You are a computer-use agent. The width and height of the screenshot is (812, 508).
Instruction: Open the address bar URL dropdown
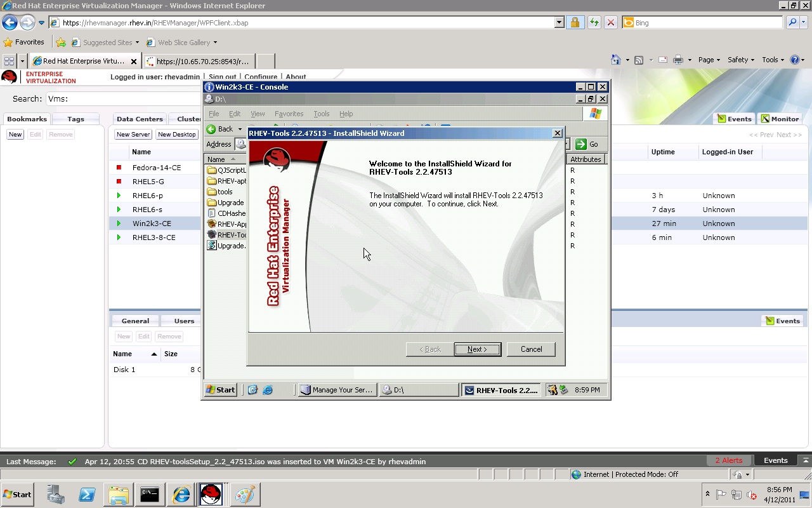tap(559, 23)
